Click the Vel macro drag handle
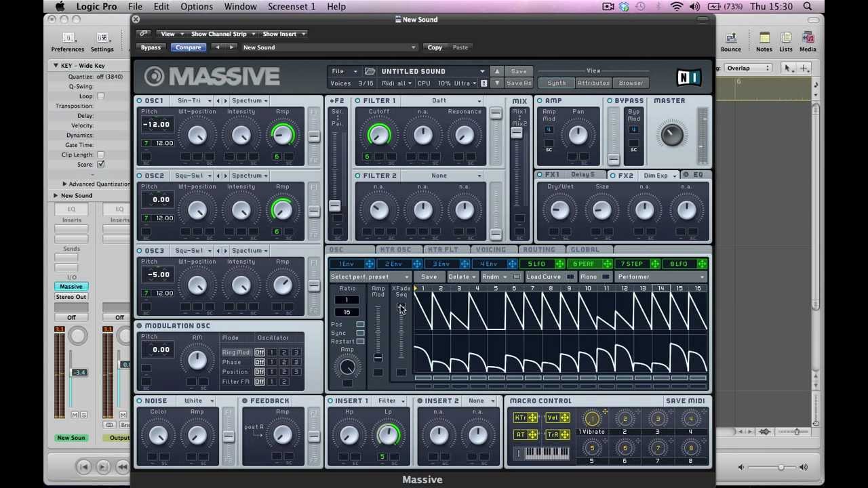The width and height of the screenshot is (868, 488). [x=564, y=418]
